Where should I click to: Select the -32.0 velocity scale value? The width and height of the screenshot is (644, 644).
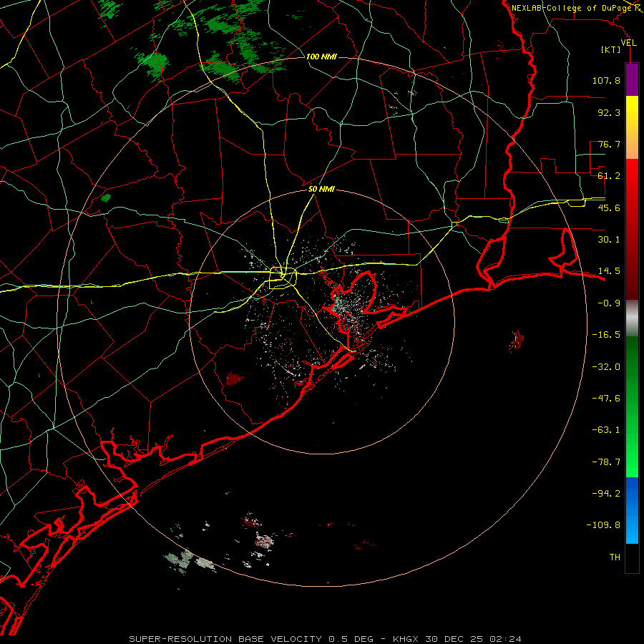[x=606, y=367]
